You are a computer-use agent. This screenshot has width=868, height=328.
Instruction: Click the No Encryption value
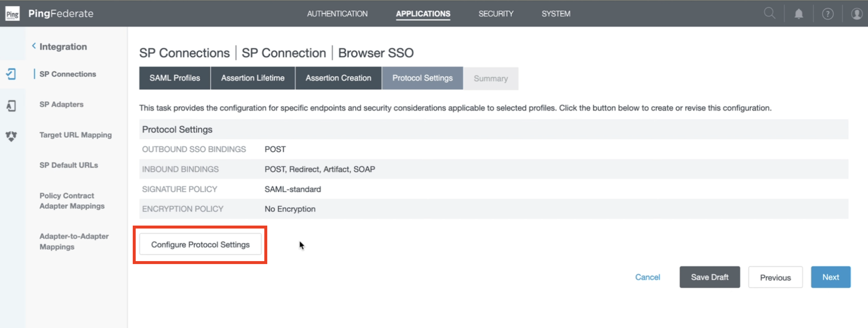click(x=290, y=209)
